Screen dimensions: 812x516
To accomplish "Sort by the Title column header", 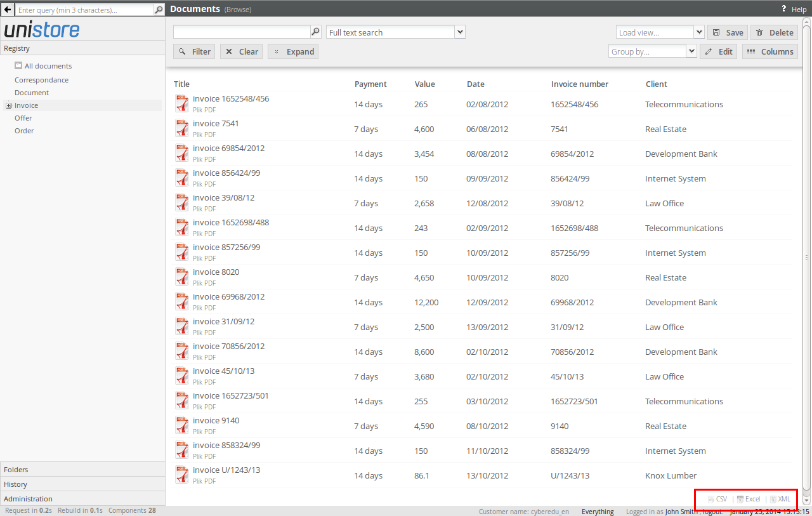I will point(181,84).
